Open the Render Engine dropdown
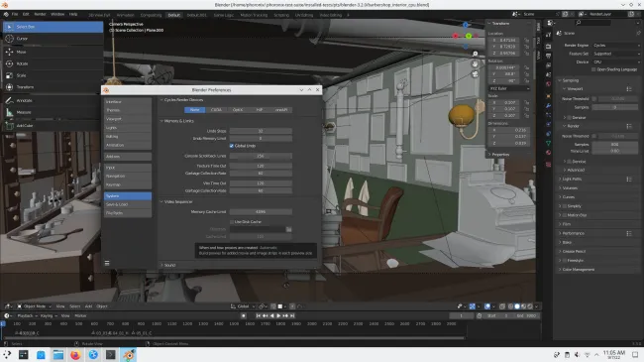This screenshot has width=644, height=362. click(x=616, y=46)
